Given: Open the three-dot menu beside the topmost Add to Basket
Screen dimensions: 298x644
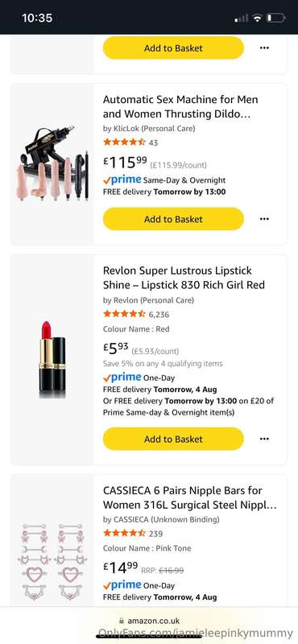Looking at the screenshot, I should pyautogui.click(x=264, y=48).
